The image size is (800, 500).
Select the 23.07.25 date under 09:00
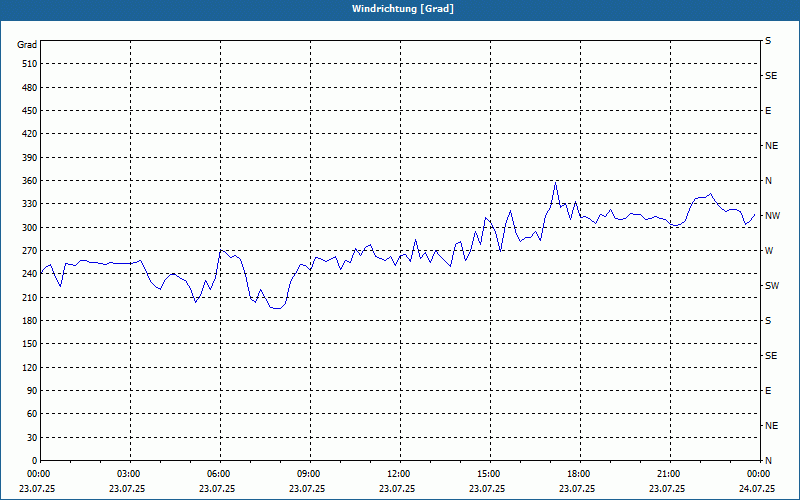(x=307, y=488)
